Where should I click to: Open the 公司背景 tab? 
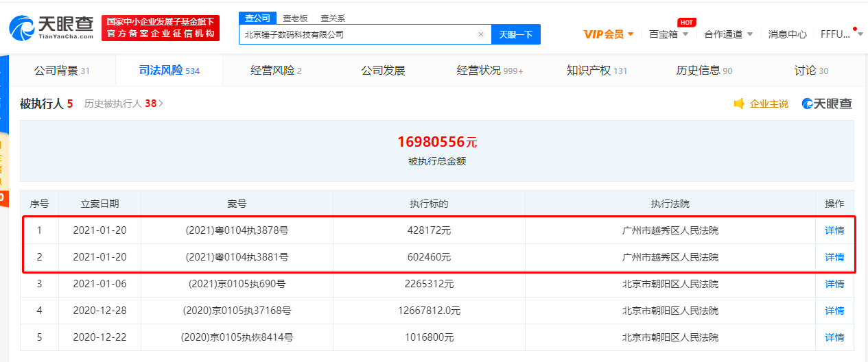pyautogui.click(x=62, y=71)
